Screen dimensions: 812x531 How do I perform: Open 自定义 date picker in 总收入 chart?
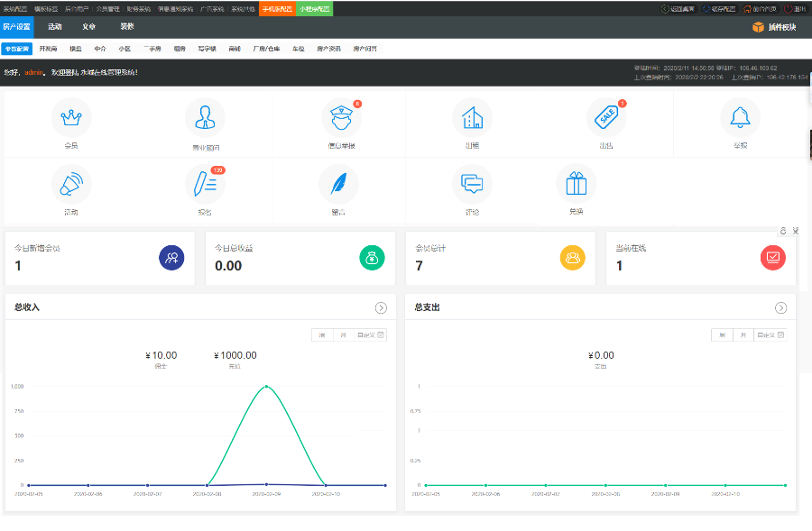pos(371,335)
